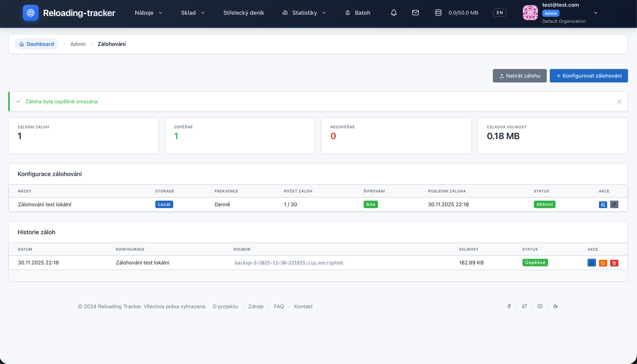Download the backup zip file
Viewport: 637px width, 364px height.
[592, 263]
